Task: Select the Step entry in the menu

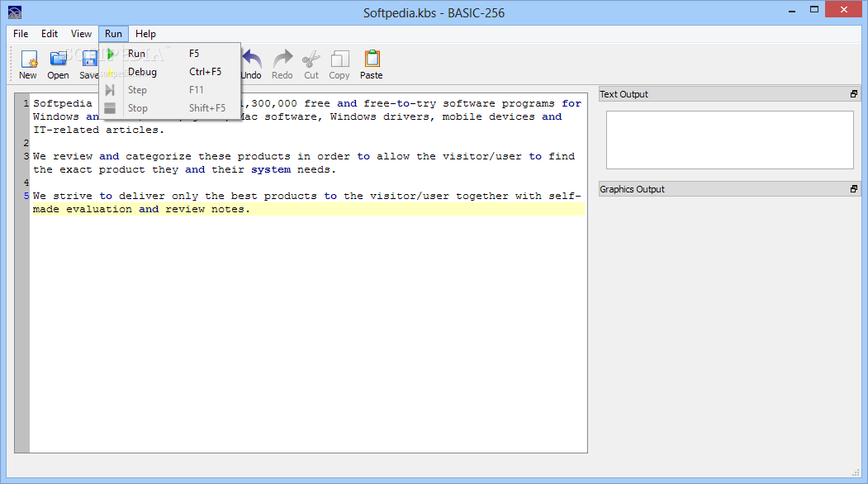Action: [x=169, y=90]
